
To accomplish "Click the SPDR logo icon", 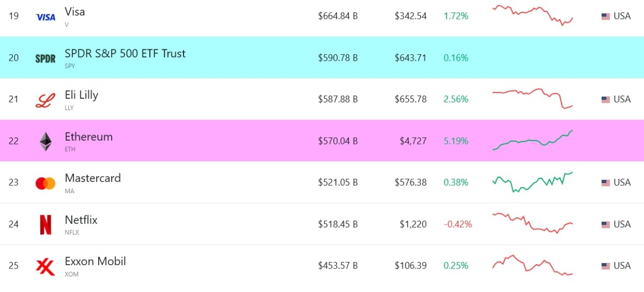I will pos(46,59).
